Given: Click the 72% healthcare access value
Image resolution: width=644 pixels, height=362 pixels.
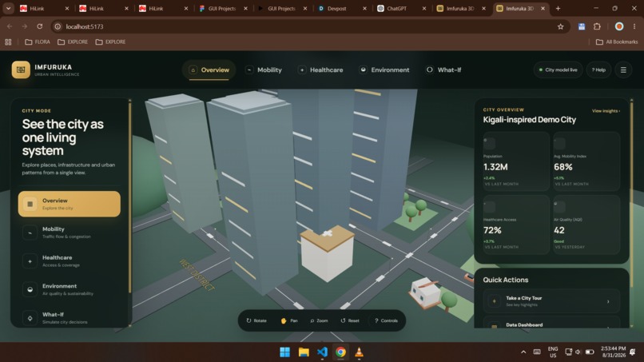Looking at the screenshot, I should coord(492,230).
